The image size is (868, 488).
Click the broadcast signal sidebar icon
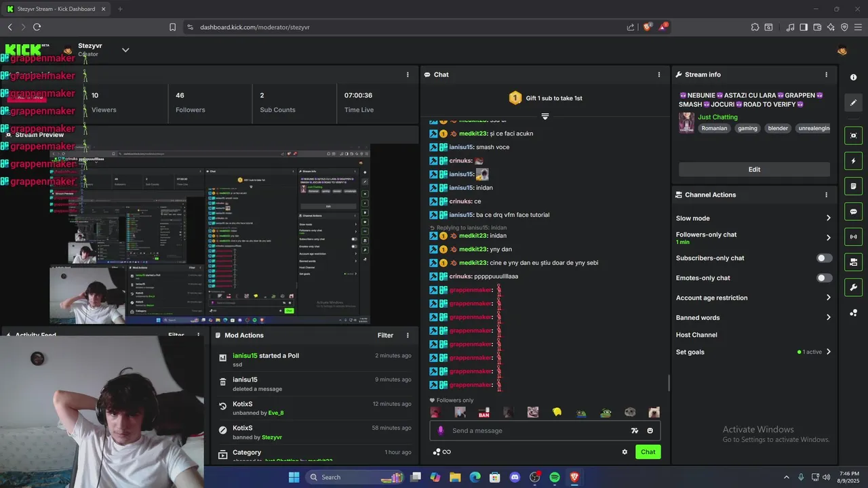click(853, 237)
